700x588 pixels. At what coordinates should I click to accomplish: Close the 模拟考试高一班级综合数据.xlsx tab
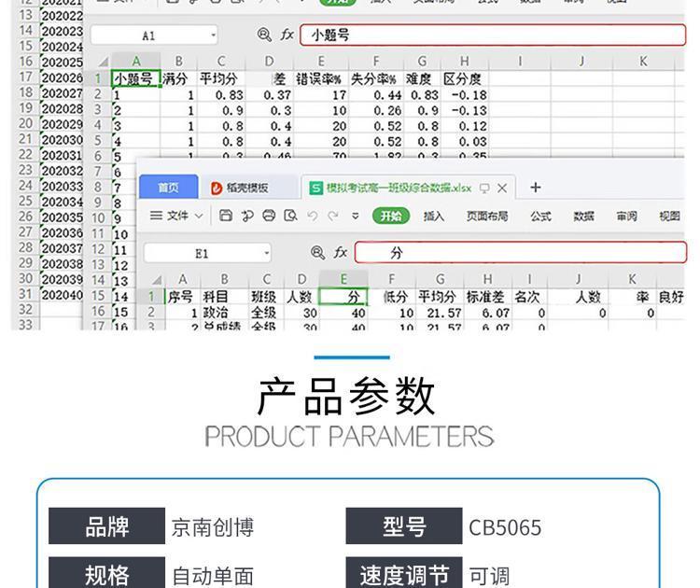[x=502, y=188]
